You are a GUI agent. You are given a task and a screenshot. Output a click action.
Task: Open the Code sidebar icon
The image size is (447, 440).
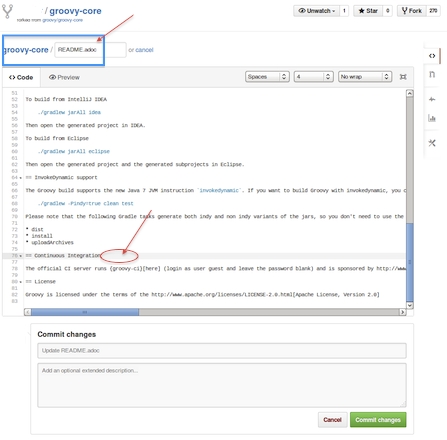pos(432,56)
